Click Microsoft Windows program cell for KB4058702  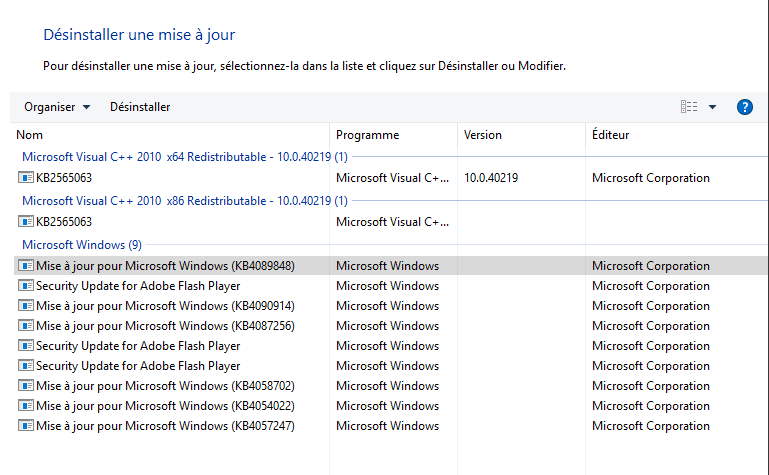point(387,386)
